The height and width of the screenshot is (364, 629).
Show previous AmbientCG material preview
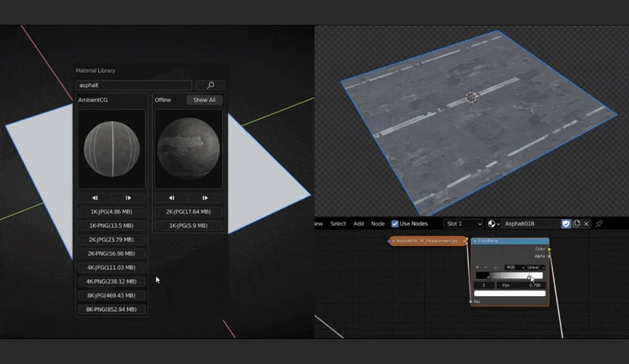[95, 198]
